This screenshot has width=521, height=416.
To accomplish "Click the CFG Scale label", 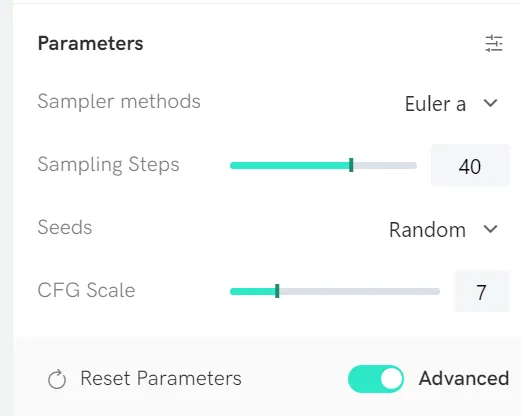I will point(86,290).
